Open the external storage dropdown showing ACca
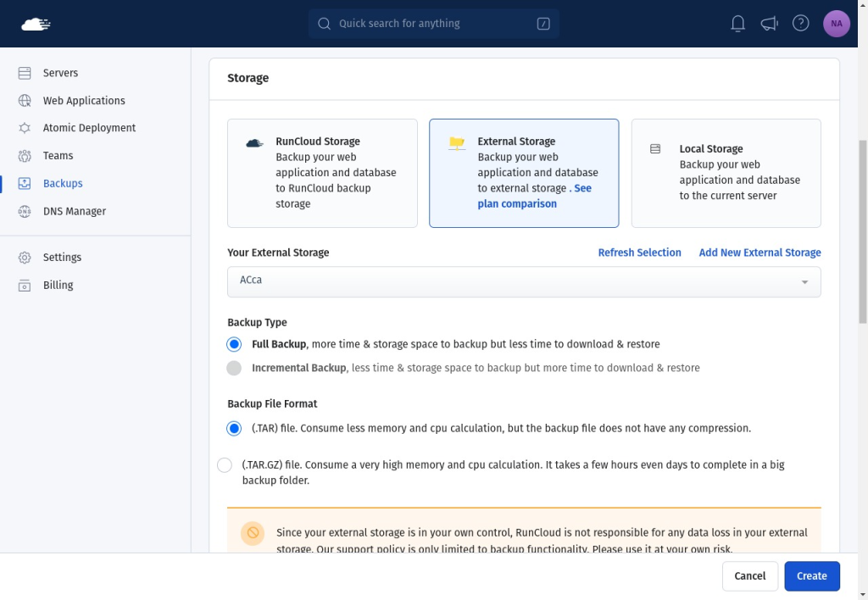The width and height of the screenshot is (868, 600). tap(524, 281)
